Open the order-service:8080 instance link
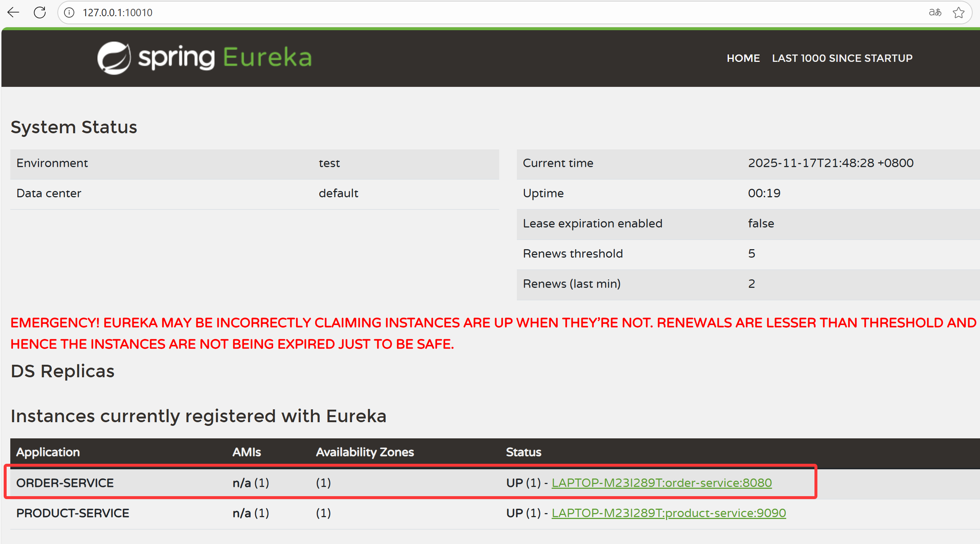The height and width of the screenshot is (544, 980). (x=661, y=483)
